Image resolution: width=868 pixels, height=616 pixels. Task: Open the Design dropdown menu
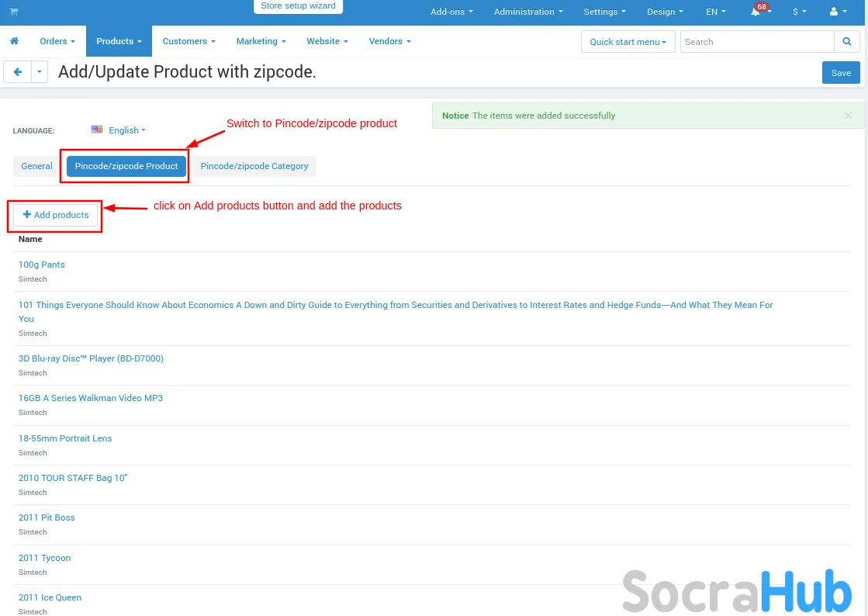pos(665,12)
